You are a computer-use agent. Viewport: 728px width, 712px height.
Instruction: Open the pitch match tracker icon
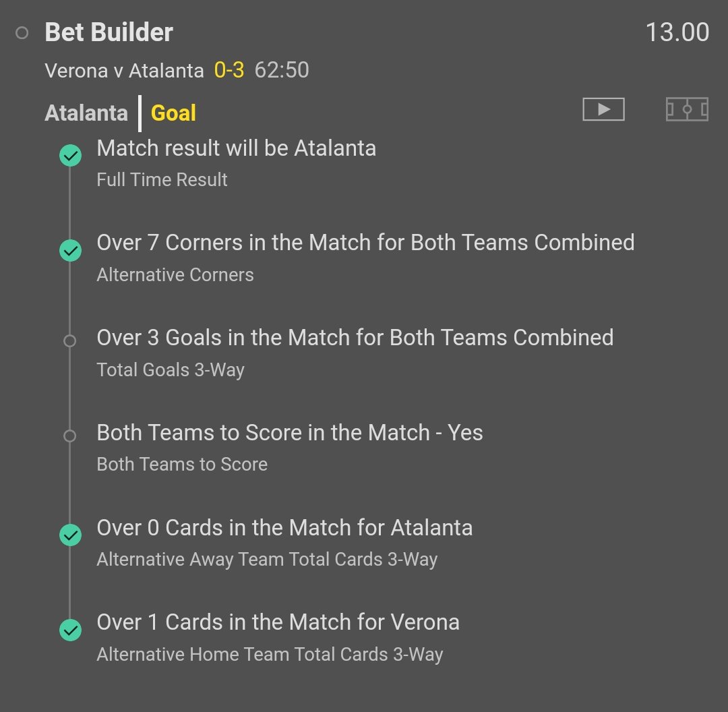(686, 109)
